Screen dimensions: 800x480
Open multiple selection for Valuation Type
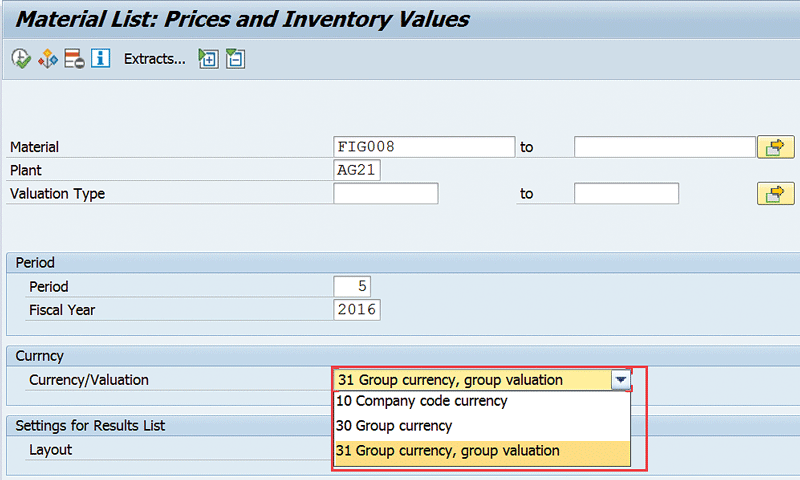click(x=775, y=194)
